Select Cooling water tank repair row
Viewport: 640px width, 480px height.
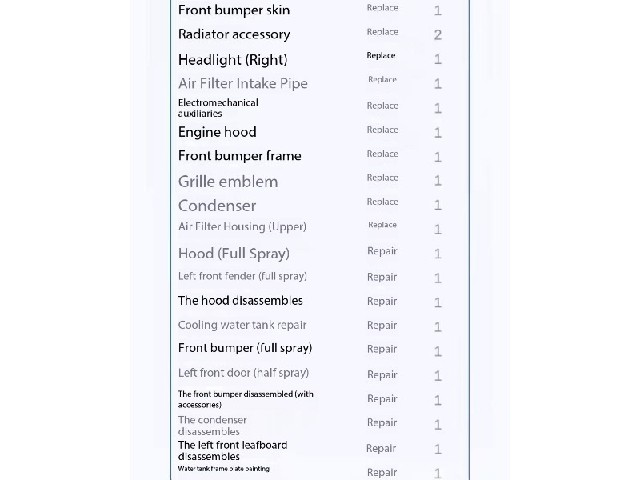242,325
